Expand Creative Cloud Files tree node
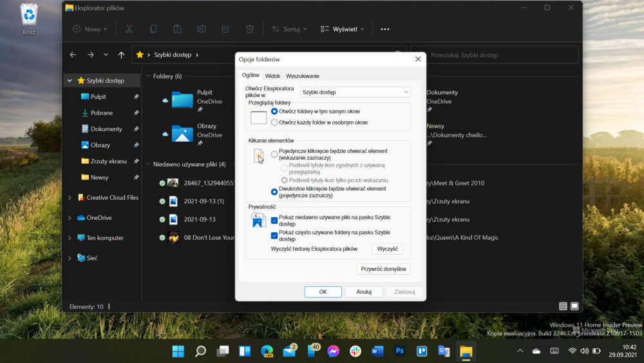Image resolution: width=644 pixels, height=363 pixels. click(x=70, y=198)
